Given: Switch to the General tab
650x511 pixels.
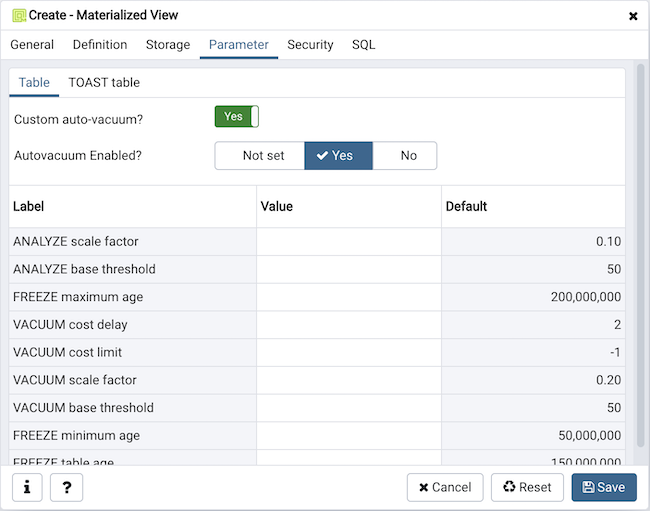Looking at the screenshot, I should coord(32,45).
